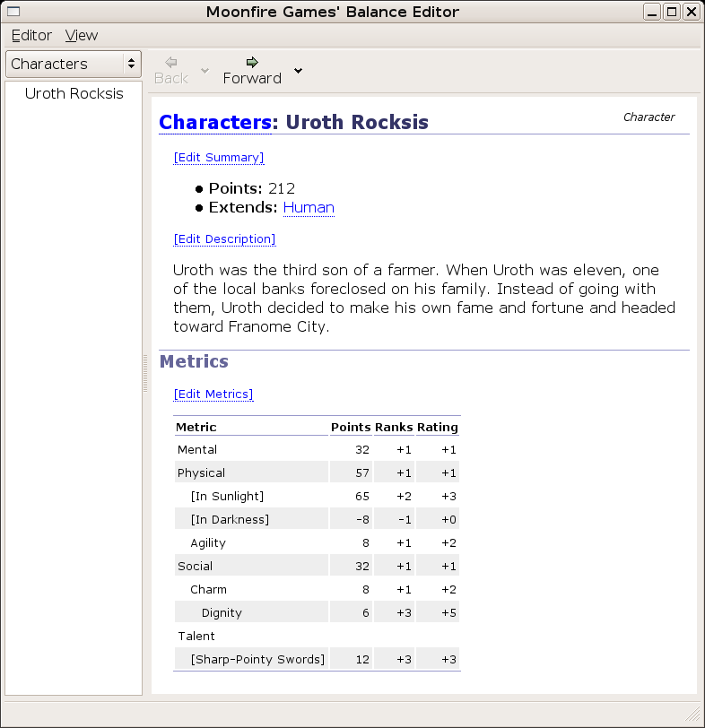The width and height of the screenshot is (705, 728).
Task: Close the Balance Editor window
Action: (691, 12)
